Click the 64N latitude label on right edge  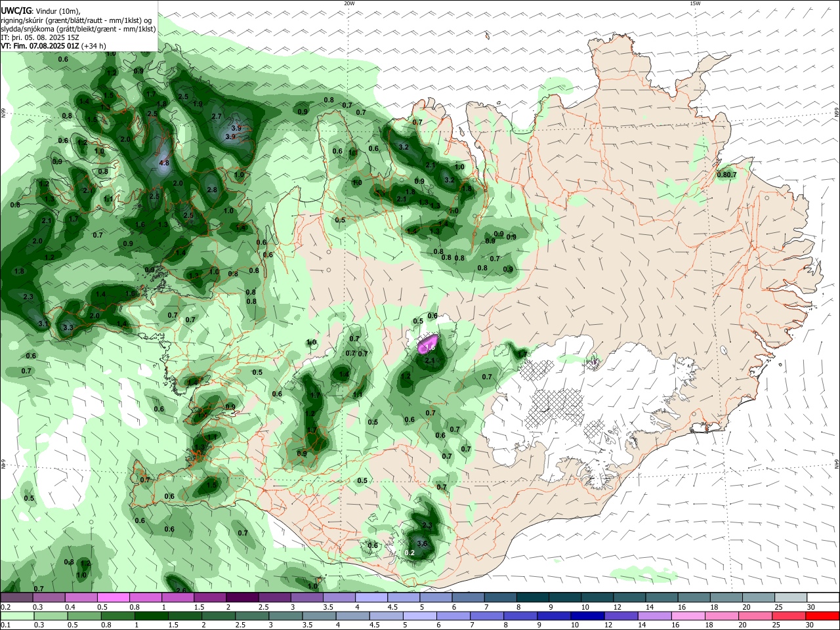(x=837, y=463)
